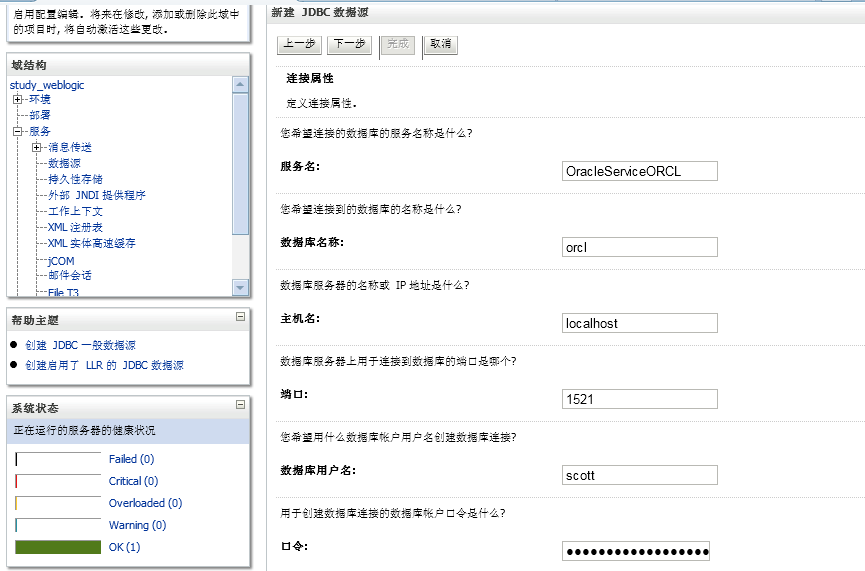Open the OK (1) status link
The image size is (865, 571).
click(x=125, y=547)
